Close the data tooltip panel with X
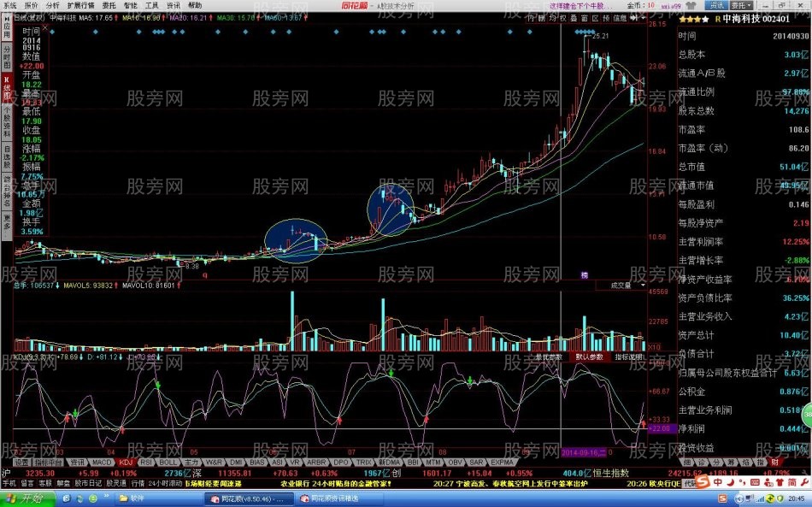The width and height of the screenshot is (812, 507). [45, 28]
